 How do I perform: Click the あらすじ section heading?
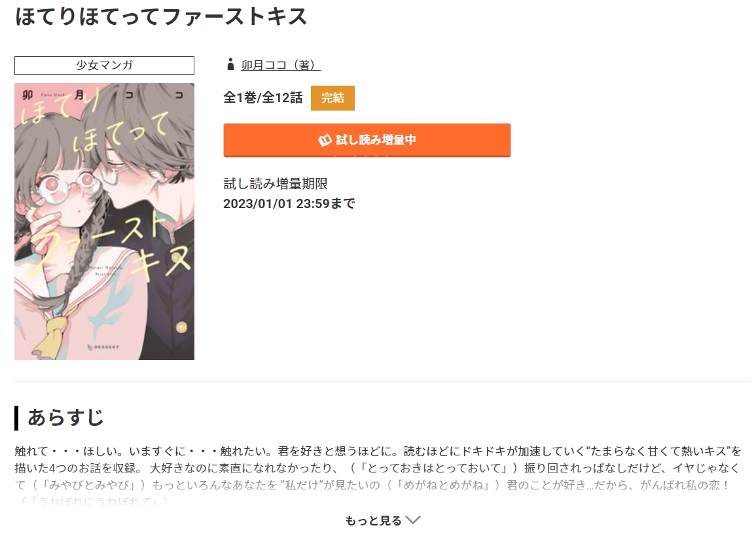click(65, 418)
